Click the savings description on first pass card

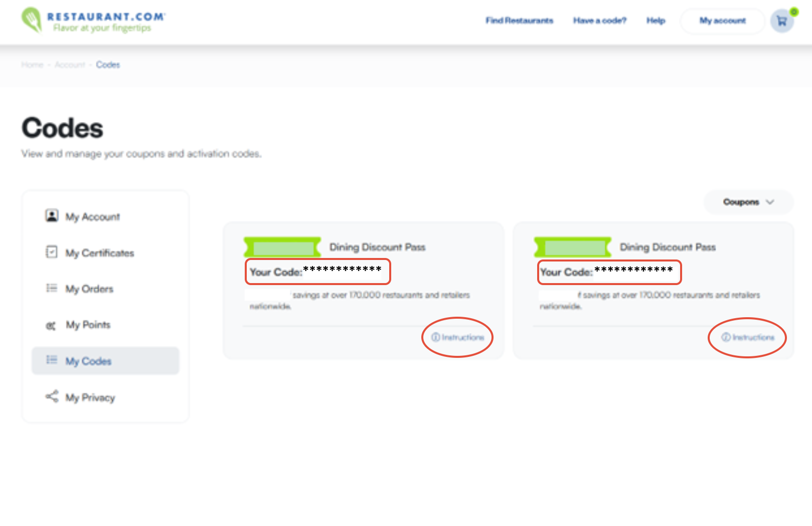[x=360, y=300]
